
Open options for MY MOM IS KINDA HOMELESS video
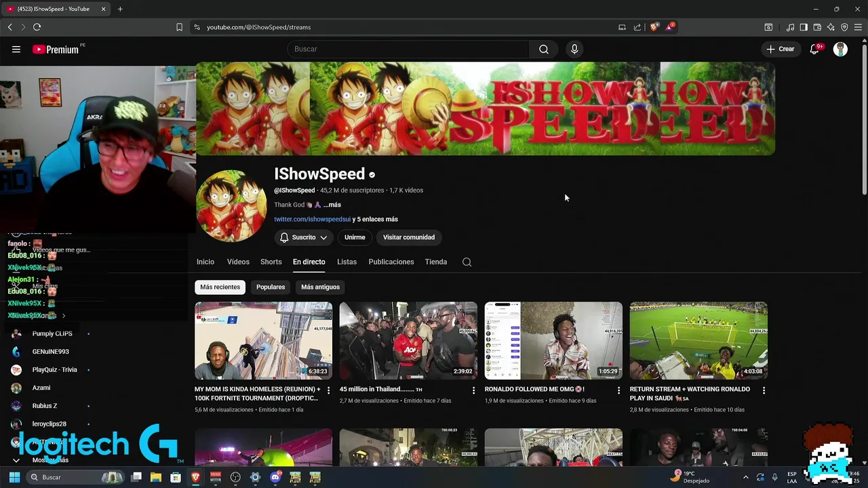coord(328,390)
